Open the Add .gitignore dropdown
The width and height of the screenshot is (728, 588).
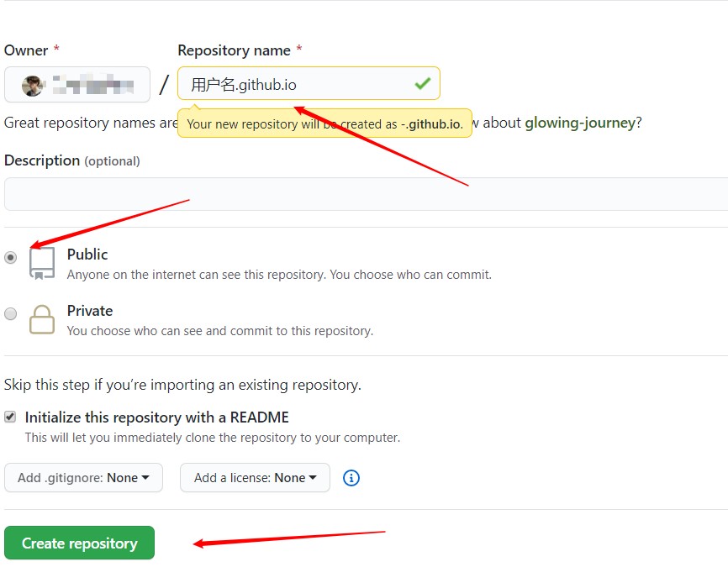tap(83, 478)
